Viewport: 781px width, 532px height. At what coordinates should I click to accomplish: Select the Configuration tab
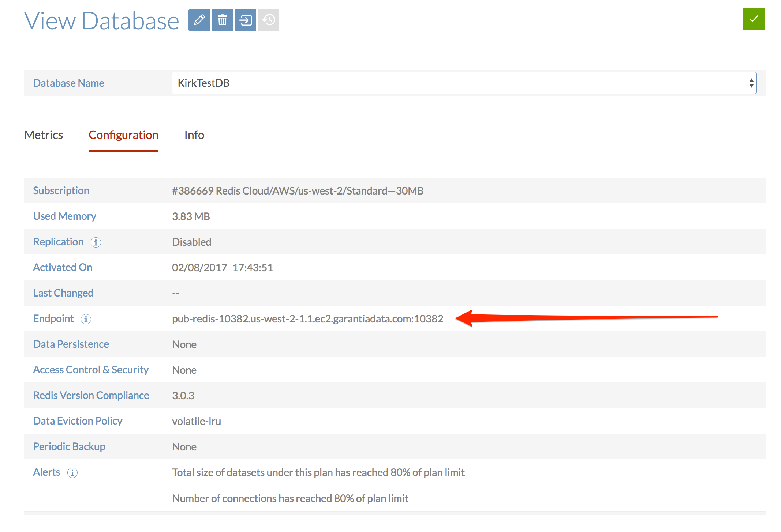pos(123,135)
